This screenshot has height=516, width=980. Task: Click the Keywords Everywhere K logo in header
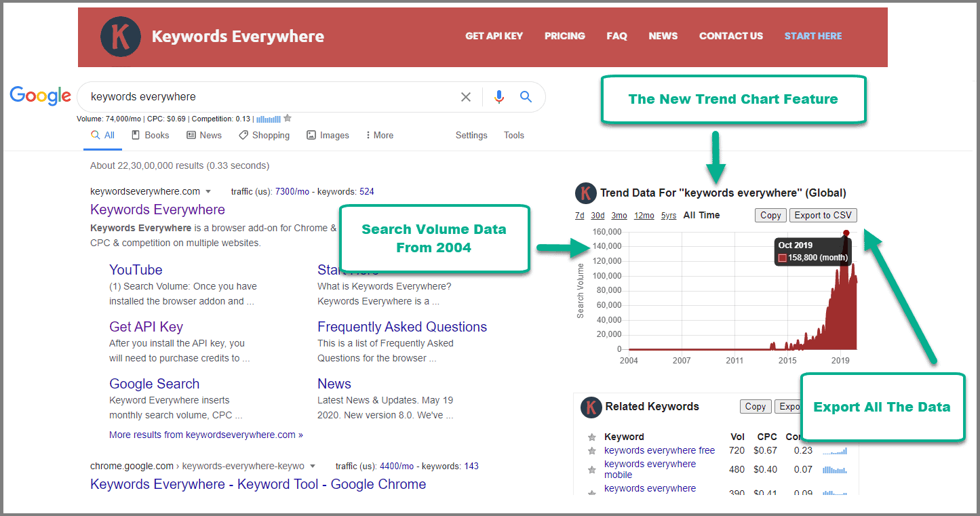tap(121, 37)
